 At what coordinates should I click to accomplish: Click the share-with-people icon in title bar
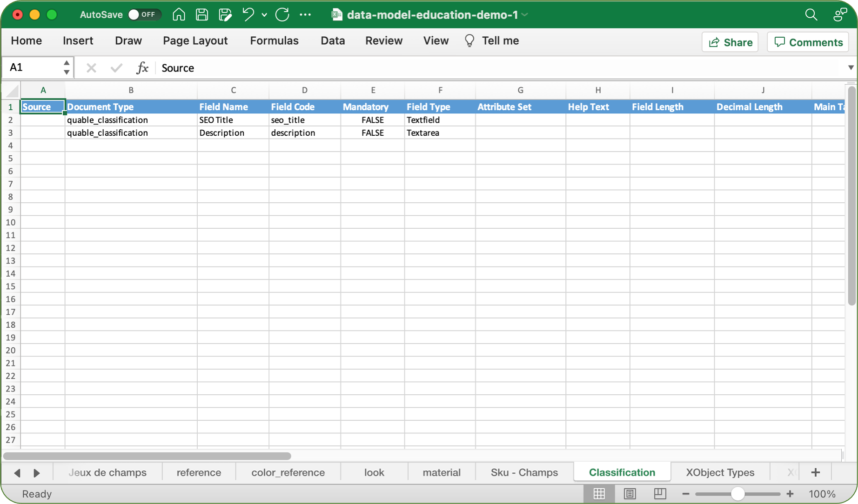(840, 15)
